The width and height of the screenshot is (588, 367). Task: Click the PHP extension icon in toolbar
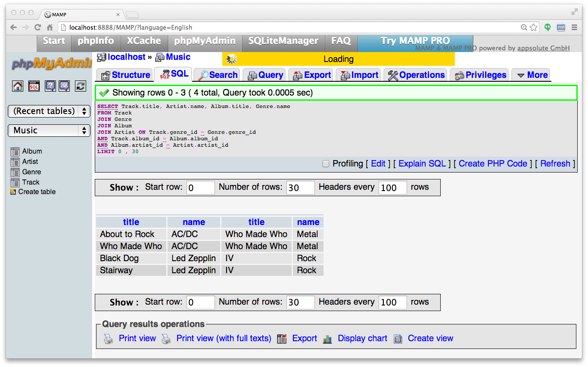tap(561, 27)
